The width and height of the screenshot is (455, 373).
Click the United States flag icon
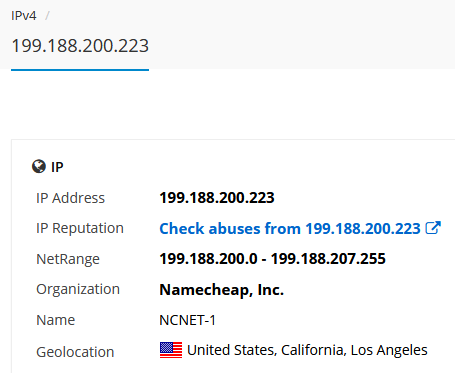tap(171, 350)
